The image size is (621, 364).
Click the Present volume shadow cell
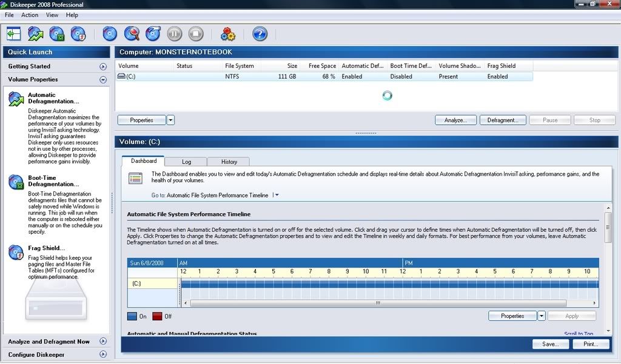pos(448,76)
